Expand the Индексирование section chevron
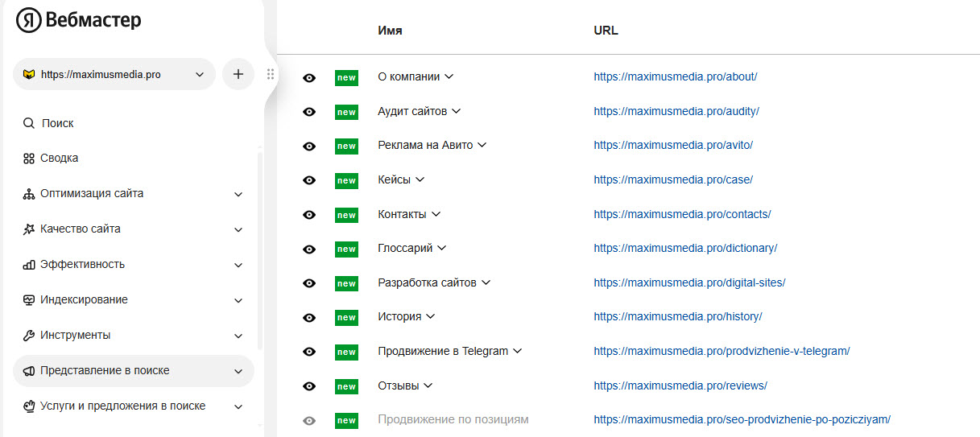This screenshot has height=437, width=980. 238,300
